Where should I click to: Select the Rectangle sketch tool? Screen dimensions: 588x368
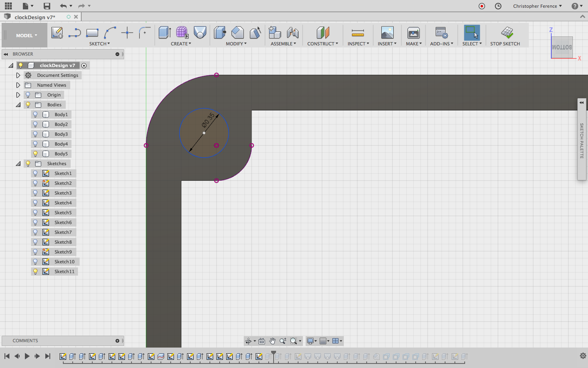[x=92, y=33]
